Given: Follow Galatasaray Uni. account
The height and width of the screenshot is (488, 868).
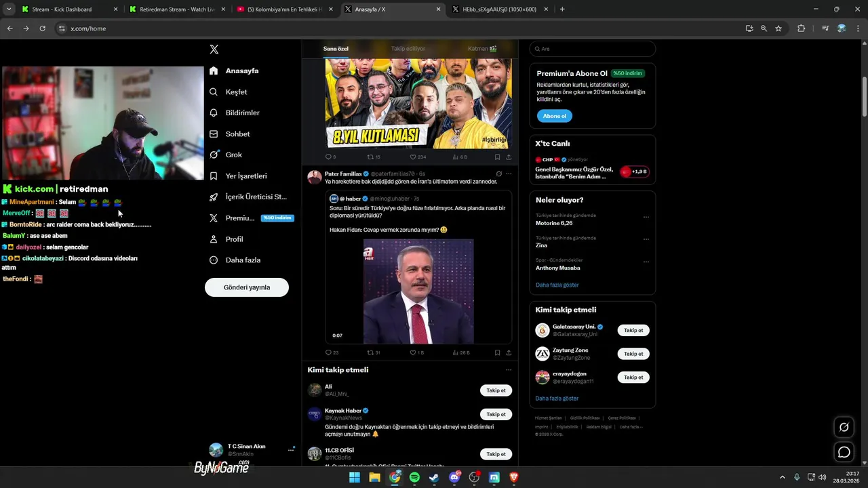Looking at the screenshot, I should (633, 330).
